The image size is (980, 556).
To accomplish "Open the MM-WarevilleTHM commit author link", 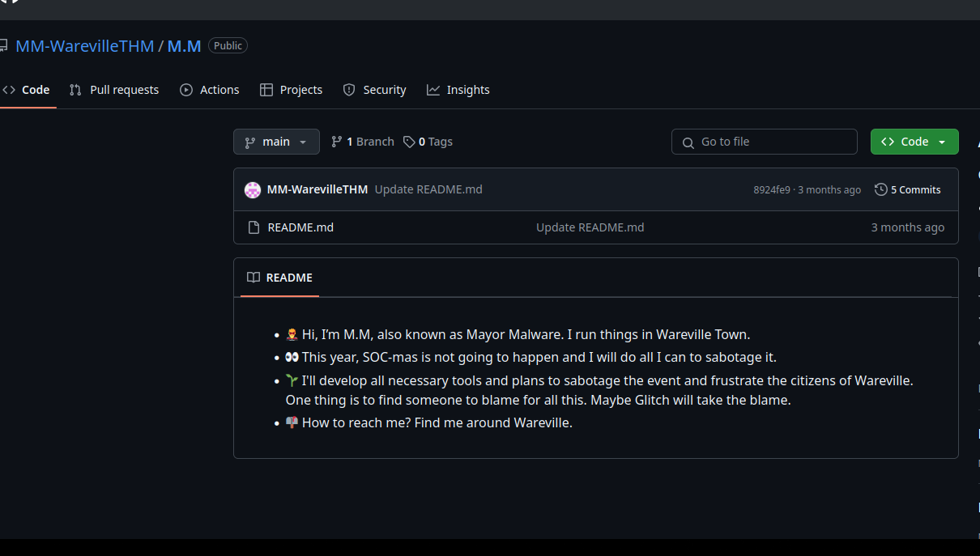I will point(317,189).
